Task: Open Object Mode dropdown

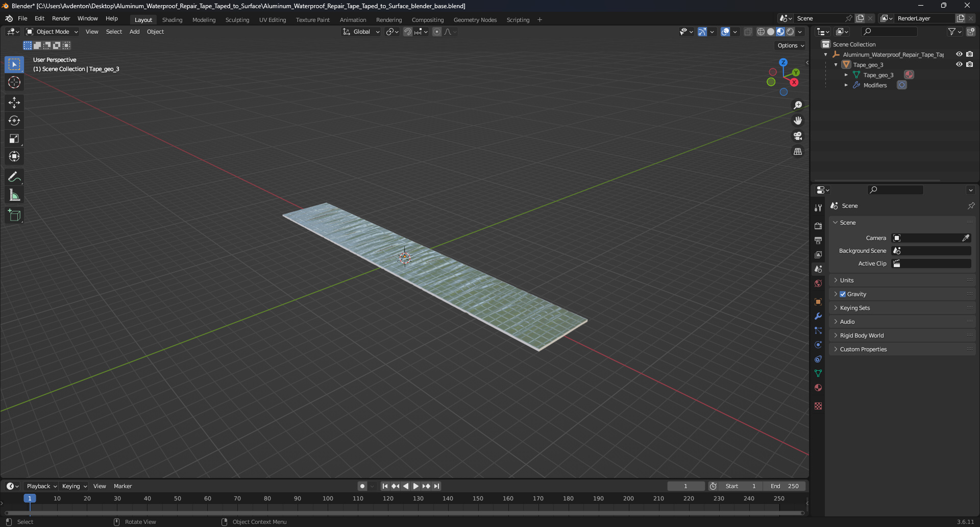Action: click(52, 32)
